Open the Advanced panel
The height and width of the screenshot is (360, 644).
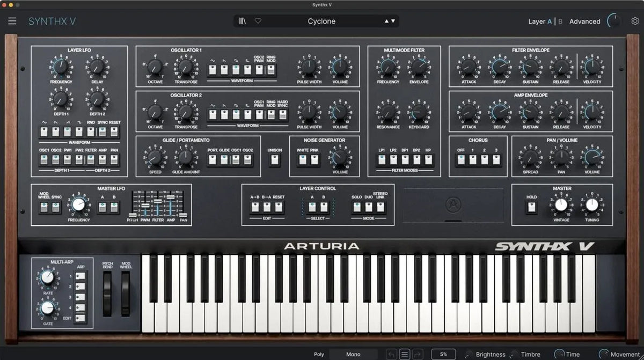point(584,21)
